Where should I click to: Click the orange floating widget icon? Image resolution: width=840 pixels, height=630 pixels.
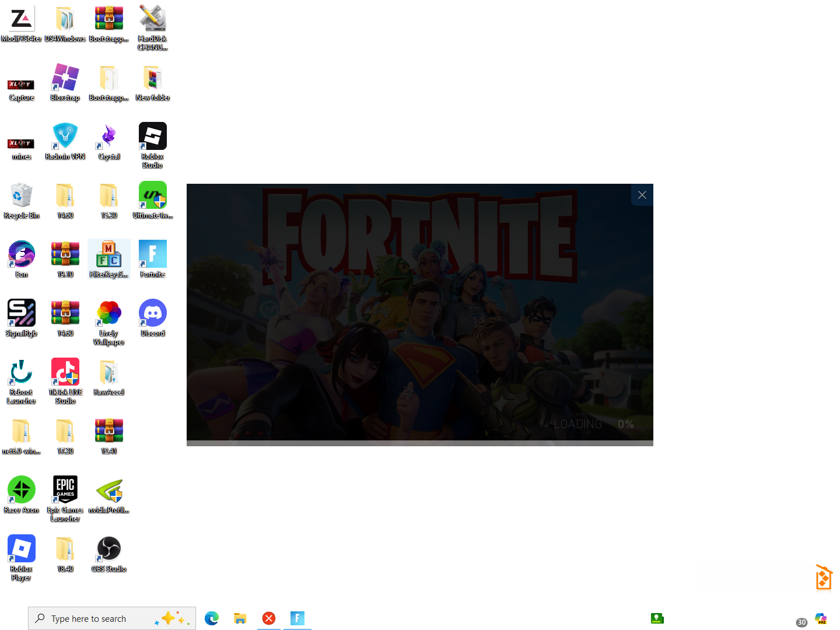pos(824,577)
